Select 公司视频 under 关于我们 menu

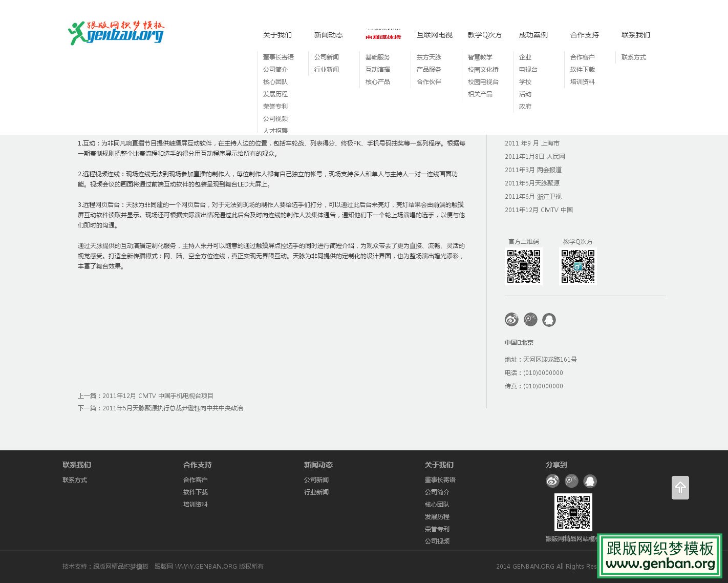coord(275,118)
